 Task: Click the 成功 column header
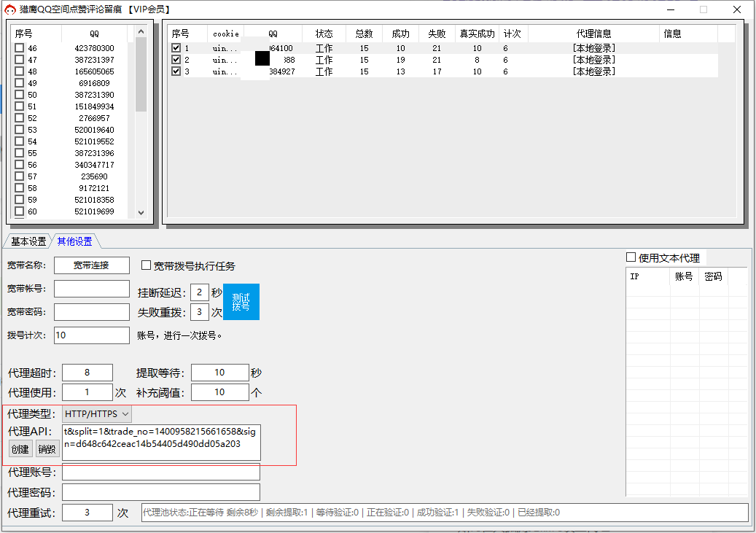[x=400, y=34]
